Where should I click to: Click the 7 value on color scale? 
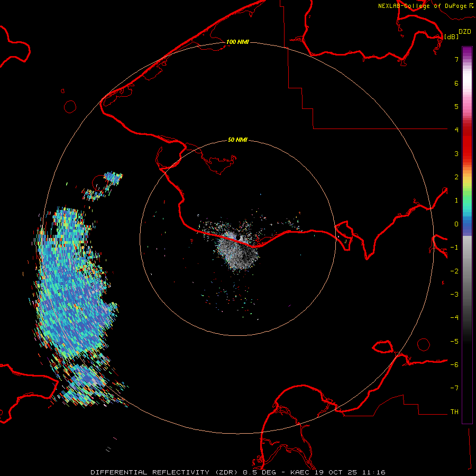[456, 59]
